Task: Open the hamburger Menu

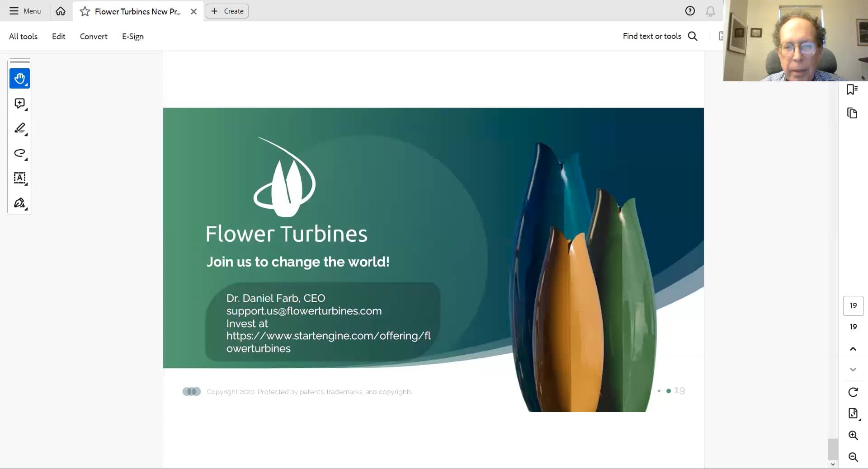Action: (25, 11)
